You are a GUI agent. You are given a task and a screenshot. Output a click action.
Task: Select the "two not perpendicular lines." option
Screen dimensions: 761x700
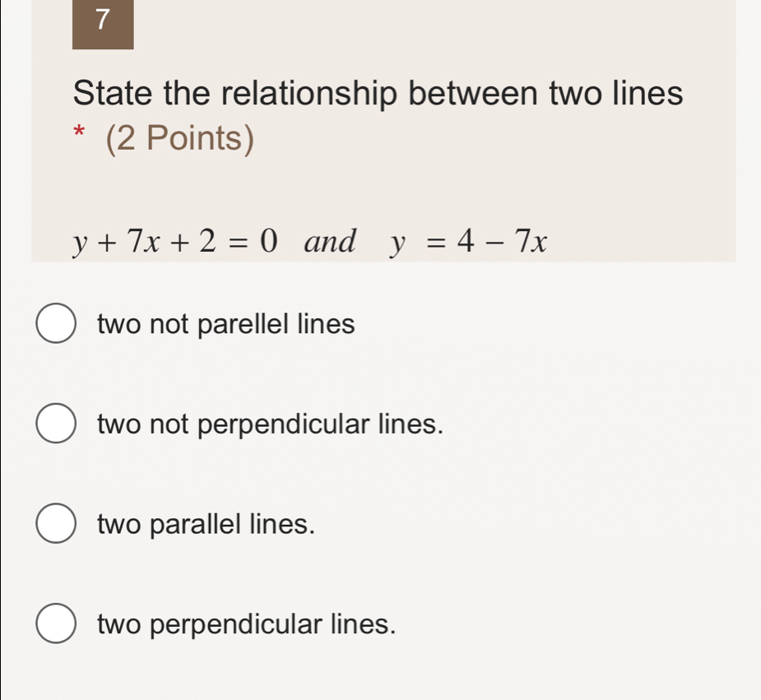click(269, 424)
